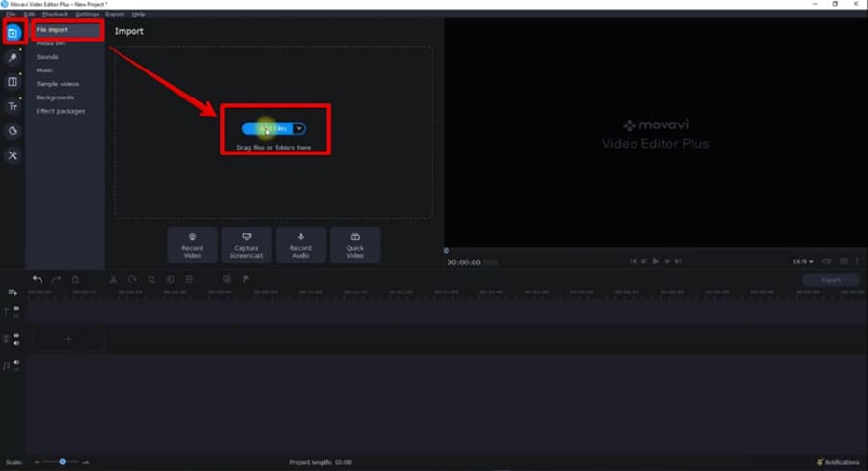This screenshot has height=471, width=868.
Task: Click the Add Files button
Action: click(267, 129)
